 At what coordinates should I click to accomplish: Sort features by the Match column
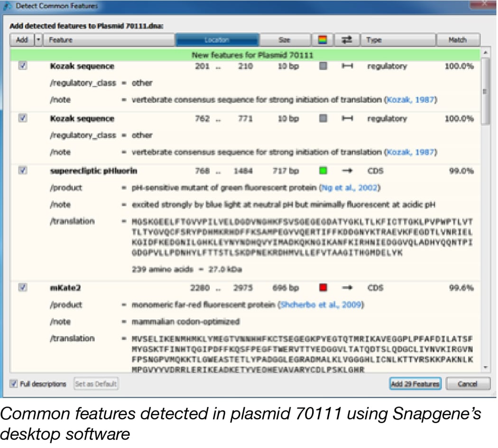pyautogui.click(x=458, y=39)
